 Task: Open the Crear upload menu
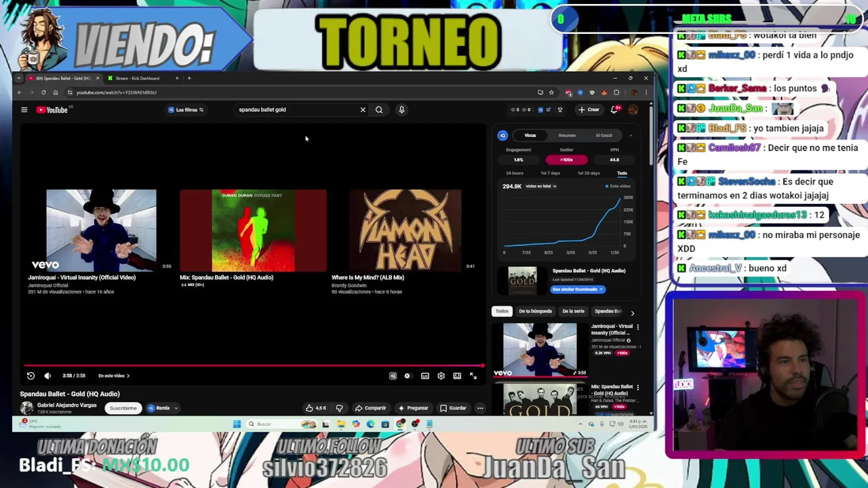[x=589, y=110]
